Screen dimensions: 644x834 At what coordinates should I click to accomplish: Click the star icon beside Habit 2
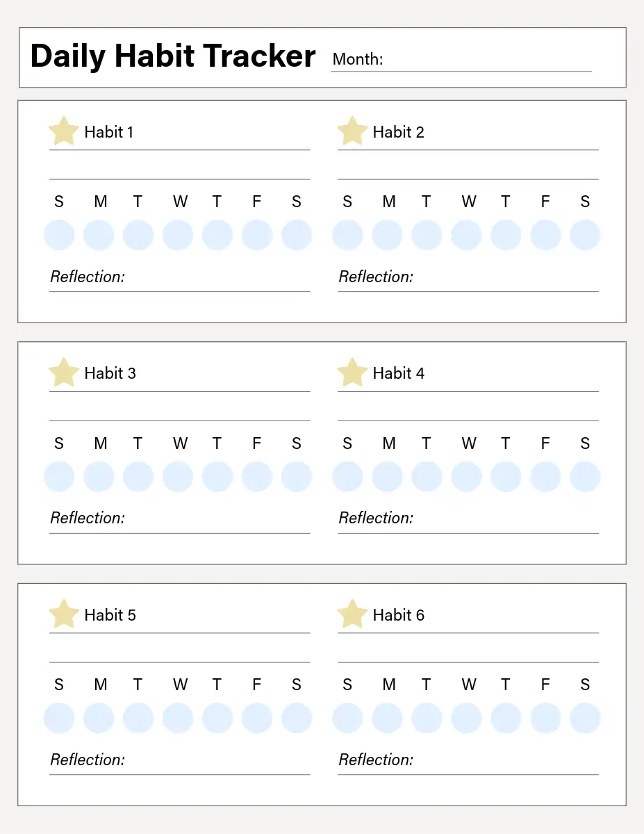pyautogui.click(x=352, y=131)
